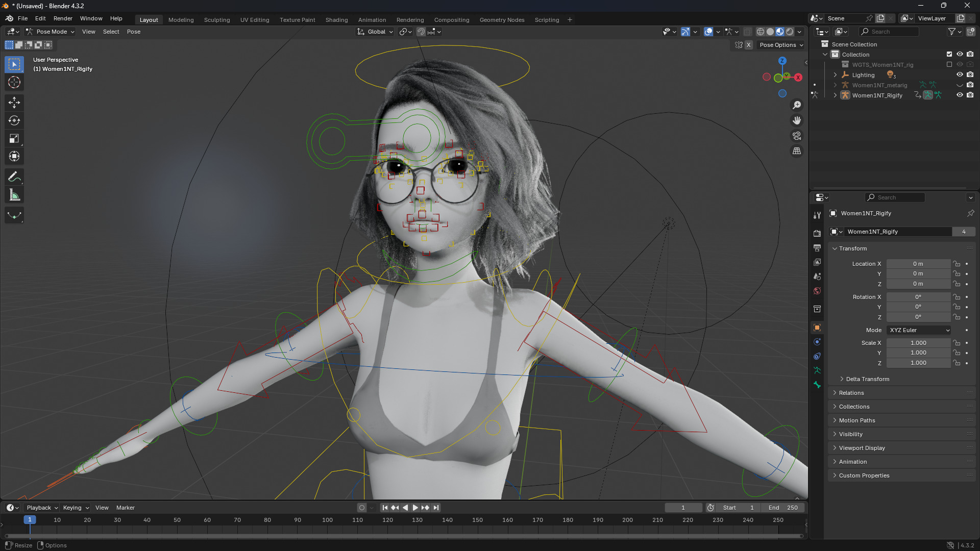Viewport: 980px width, 551px height.
Task: Open the timeline Marker menu
Action: click(x=126, y=508)
